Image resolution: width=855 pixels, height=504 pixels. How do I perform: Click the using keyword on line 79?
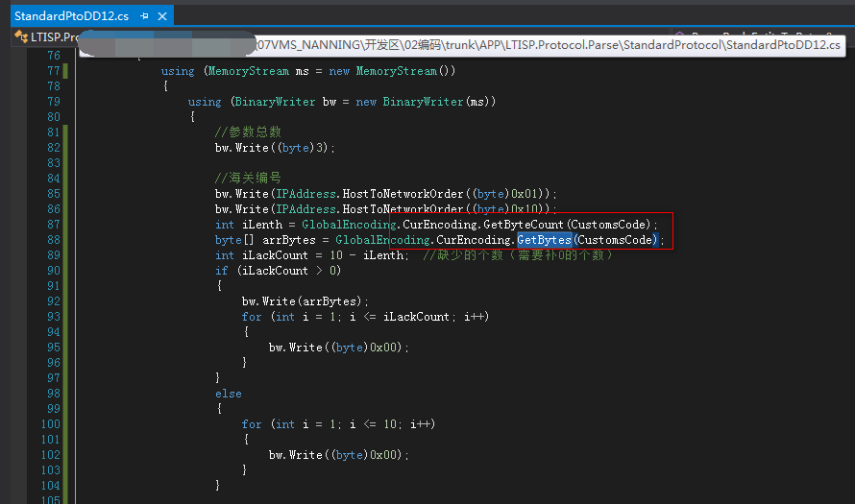pos(205,102)
